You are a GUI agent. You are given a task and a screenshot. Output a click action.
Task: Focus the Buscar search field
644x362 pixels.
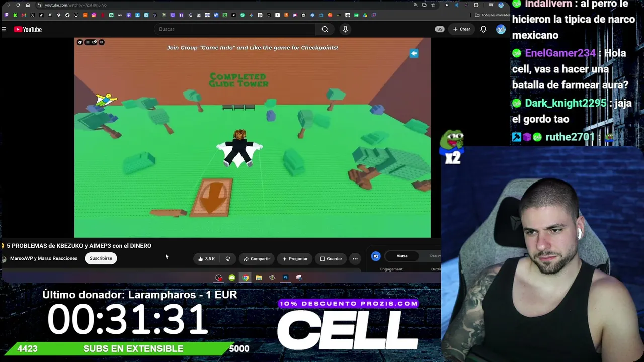pyautogui.click(x=234, y=29)
